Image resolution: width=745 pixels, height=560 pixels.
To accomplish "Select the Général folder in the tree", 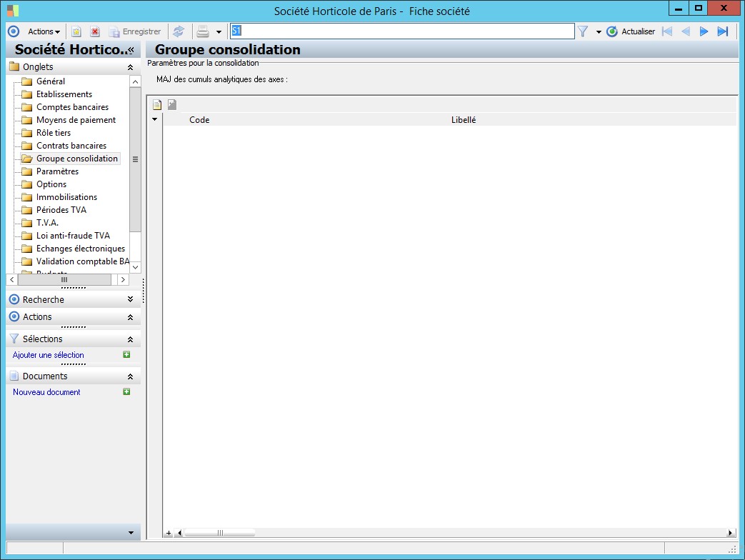I will (x=51, y=81).
